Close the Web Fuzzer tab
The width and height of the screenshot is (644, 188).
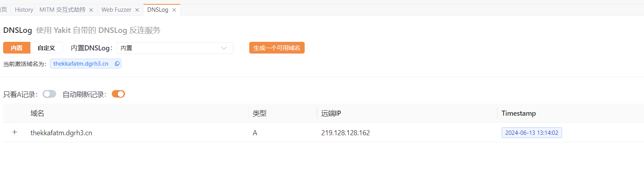[x=137, y=10]
